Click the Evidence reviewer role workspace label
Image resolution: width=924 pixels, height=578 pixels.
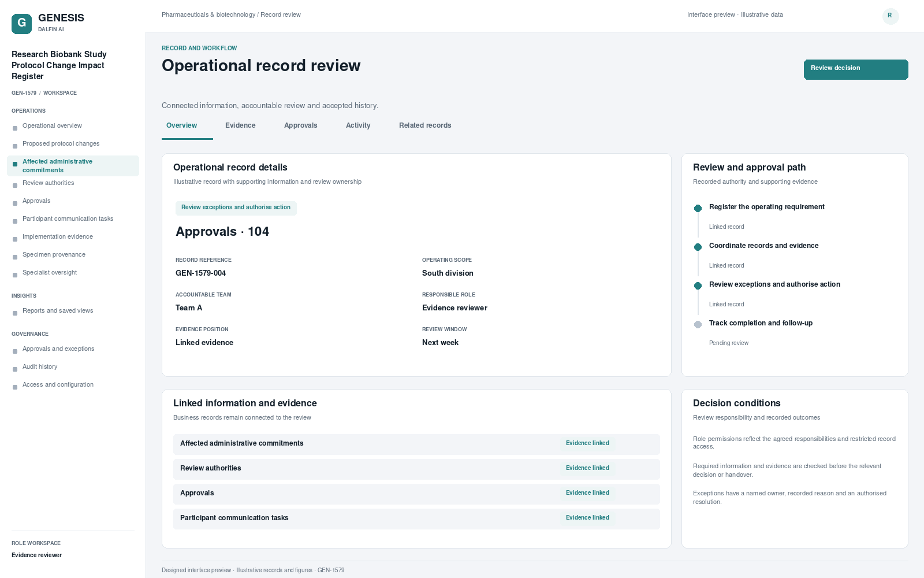(36, 555)
